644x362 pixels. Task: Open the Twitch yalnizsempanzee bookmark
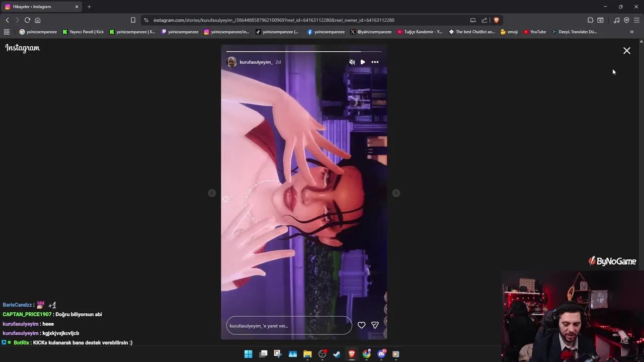pyautogui.click(x=180, y=32)
